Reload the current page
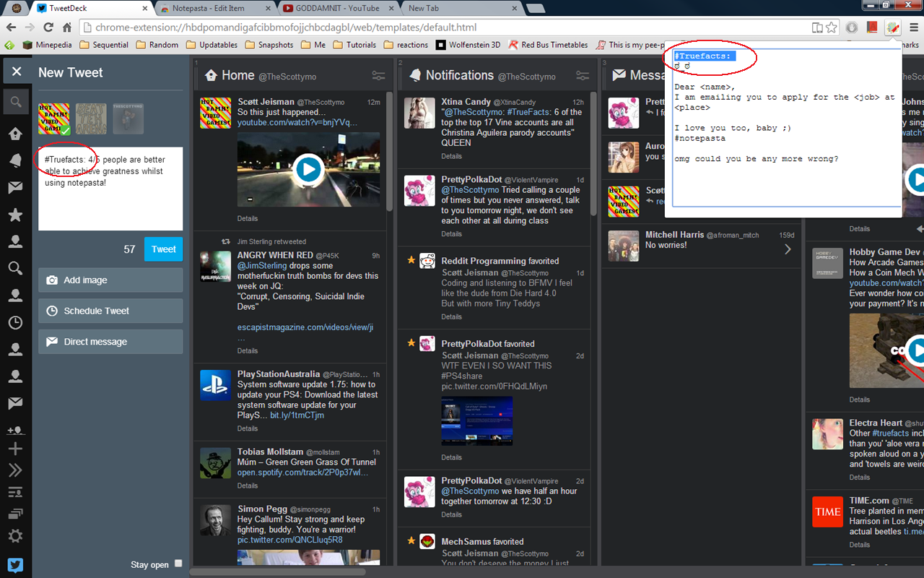This screenshot has height=578, width=924. 48,27
